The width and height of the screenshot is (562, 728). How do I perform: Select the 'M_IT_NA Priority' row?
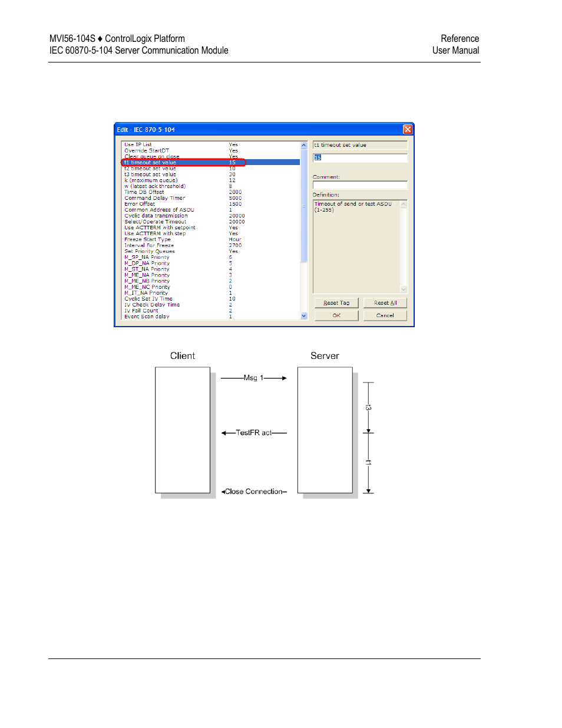pyautogui.click(x=211, y=293)
